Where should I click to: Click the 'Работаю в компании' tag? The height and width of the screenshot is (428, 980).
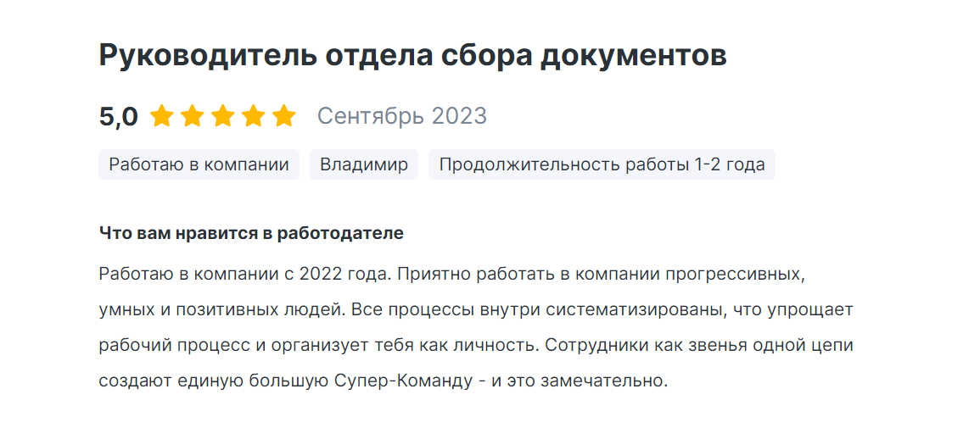(199, 164)
